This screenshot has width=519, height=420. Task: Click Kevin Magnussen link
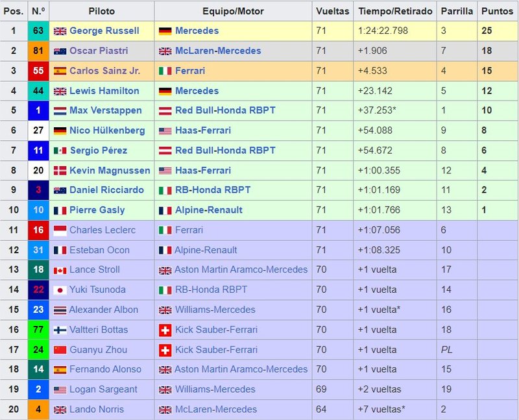(110, 170)
